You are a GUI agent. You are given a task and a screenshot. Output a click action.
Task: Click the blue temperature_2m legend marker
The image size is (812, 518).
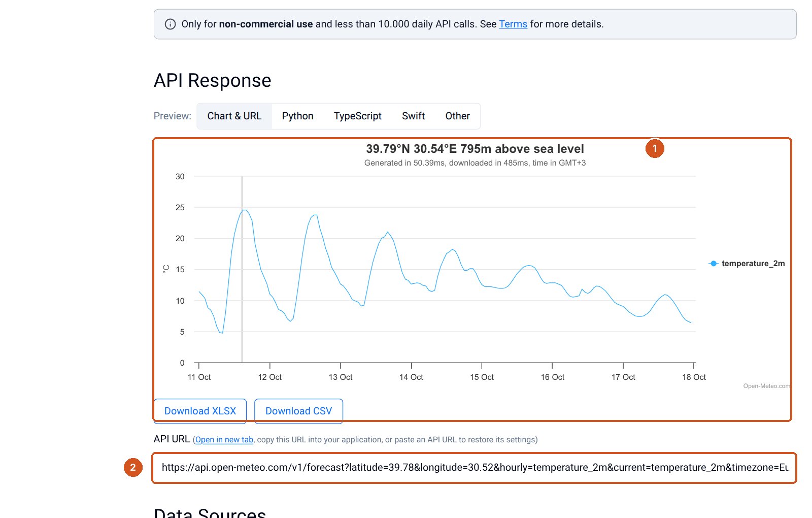(714, 263)
